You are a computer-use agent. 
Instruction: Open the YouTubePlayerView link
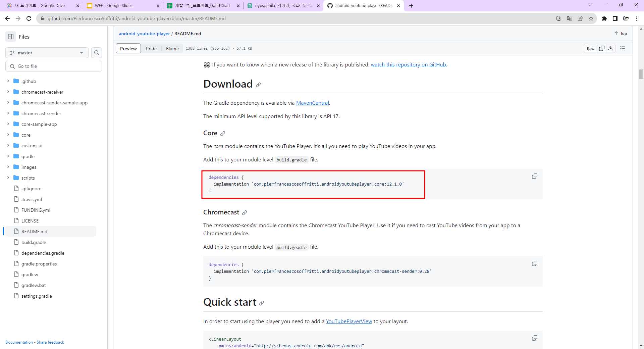coord(349,321)
